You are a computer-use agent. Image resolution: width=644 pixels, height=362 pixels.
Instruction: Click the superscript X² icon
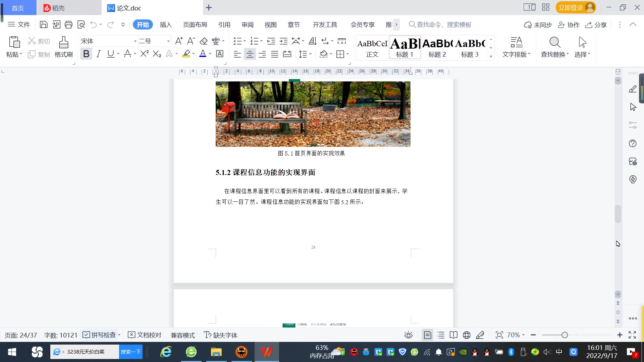(x=144, y=54)
